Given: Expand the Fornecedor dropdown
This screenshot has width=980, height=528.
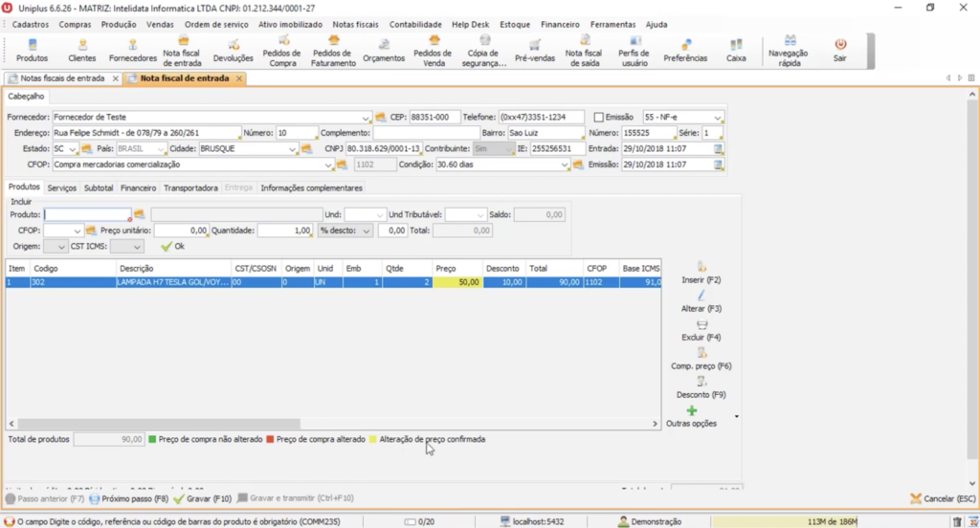Looking at the screenshot, I should tap(366, 117).
